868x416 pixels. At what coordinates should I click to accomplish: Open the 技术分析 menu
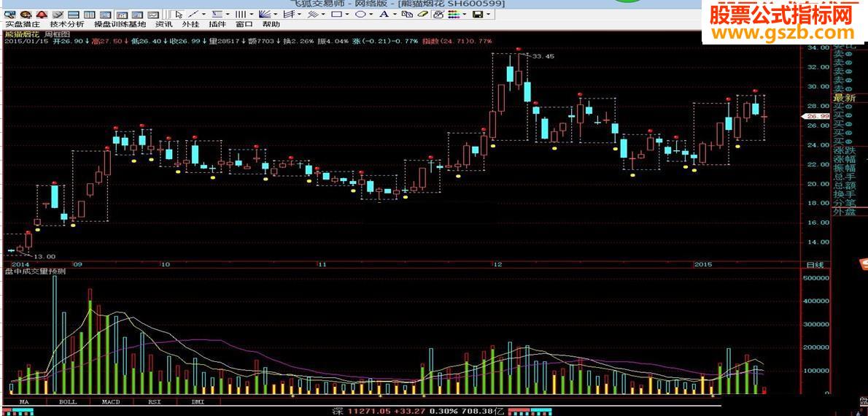(67, 24)
